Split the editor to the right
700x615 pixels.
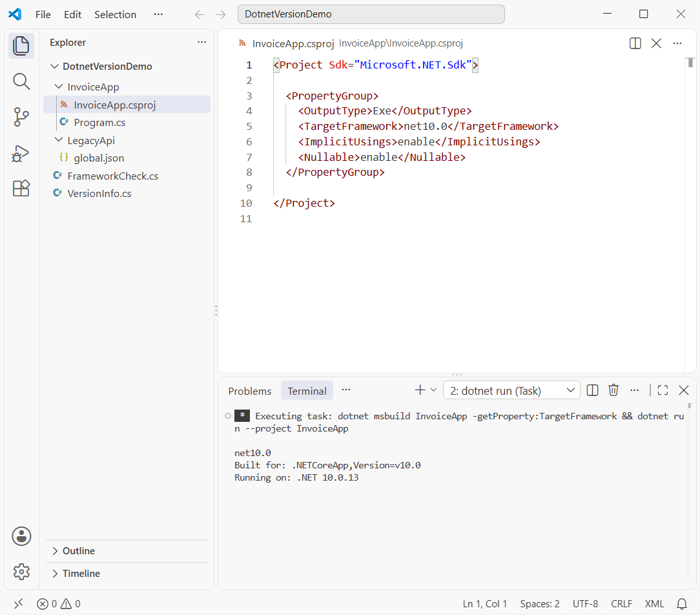click(635, 43)
